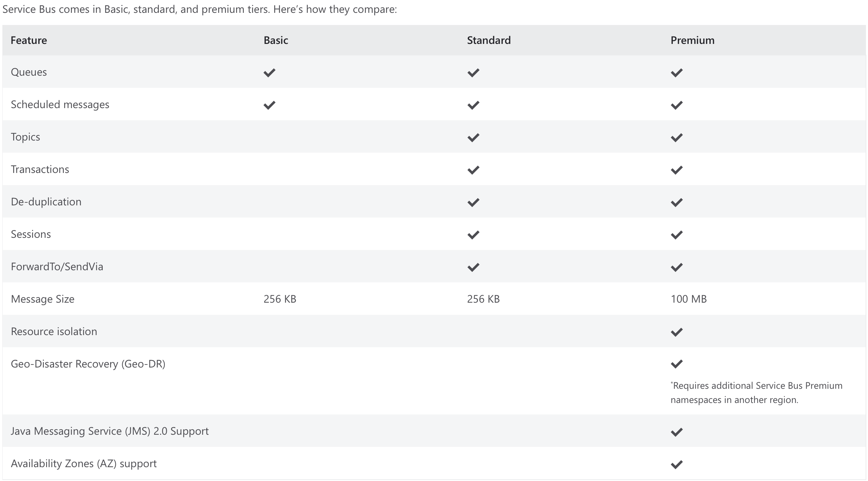The width and height of the screenshot is (868, 481).
Task: Click the Java Messaging Service feature label
Action: coord(109,431)
